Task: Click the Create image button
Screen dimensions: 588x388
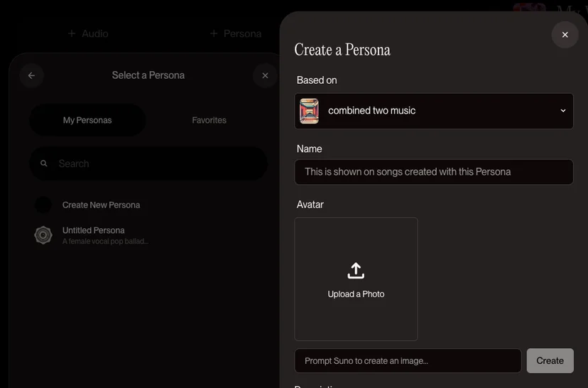Action: click(550, 360)
